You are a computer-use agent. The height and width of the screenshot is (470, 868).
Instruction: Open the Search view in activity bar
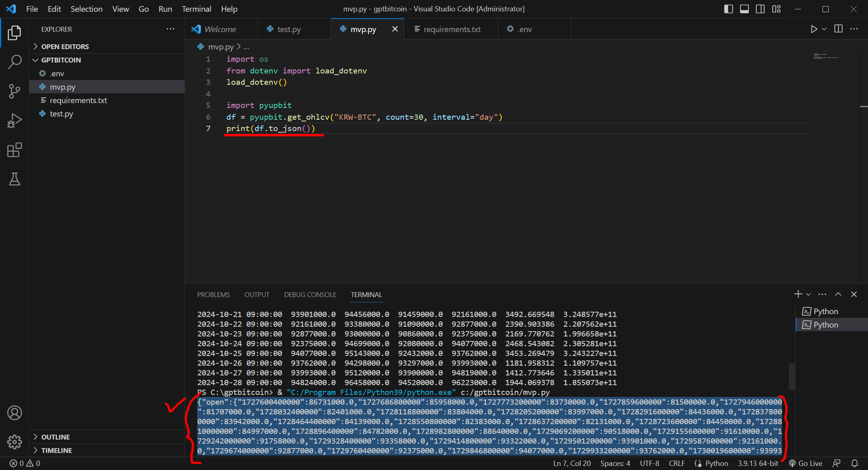[15, 62]
